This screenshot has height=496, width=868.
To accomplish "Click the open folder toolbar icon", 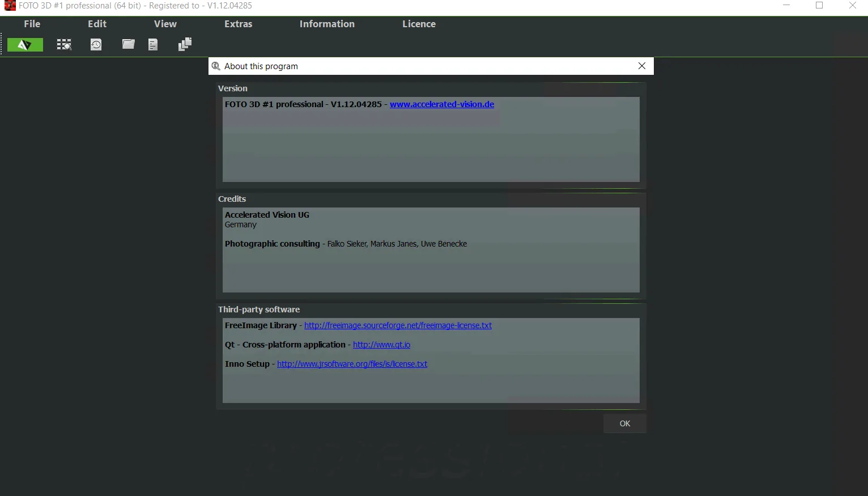I will tap(129, 44).
